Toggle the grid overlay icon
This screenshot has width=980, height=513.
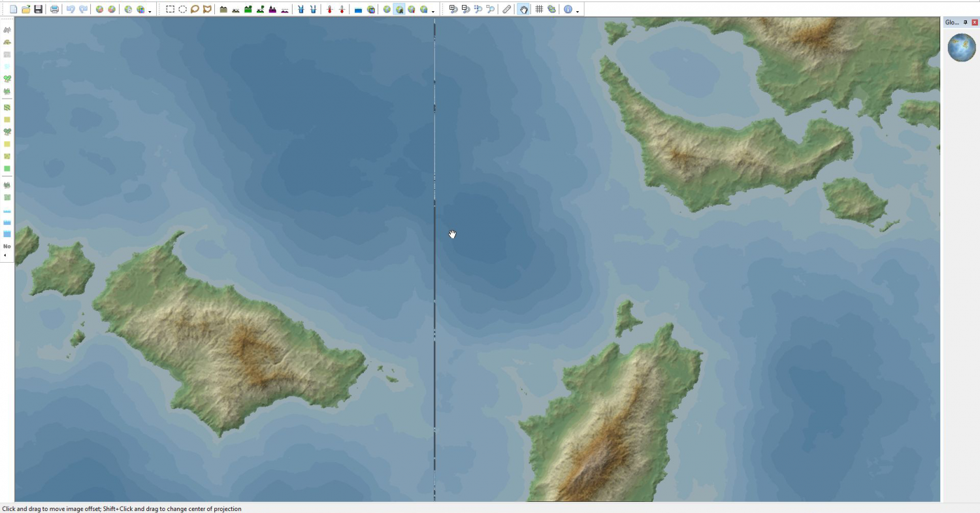click(x=539, y=9)
